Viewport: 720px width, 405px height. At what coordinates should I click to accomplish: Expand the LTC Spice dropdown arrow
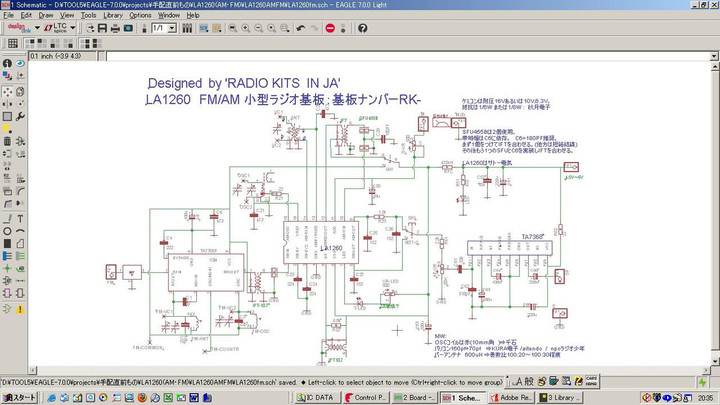(72, 29)
